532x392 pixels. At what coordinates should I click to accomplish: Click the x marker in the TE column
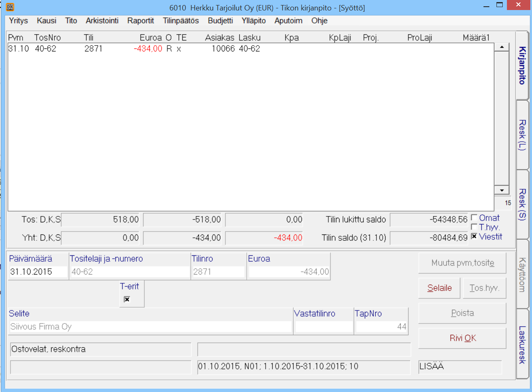[x=179, y=49]
